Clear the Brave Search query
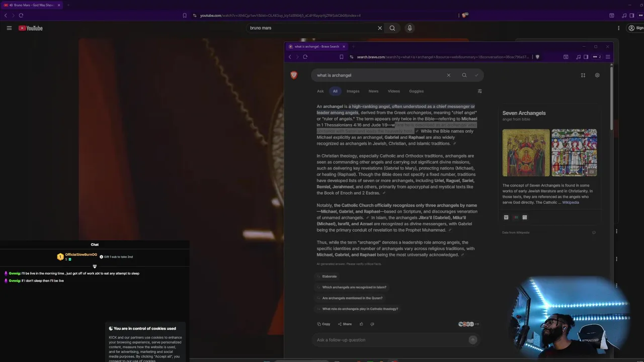The height and width of the screenshot is (362, 644). (x=448, y=75)
